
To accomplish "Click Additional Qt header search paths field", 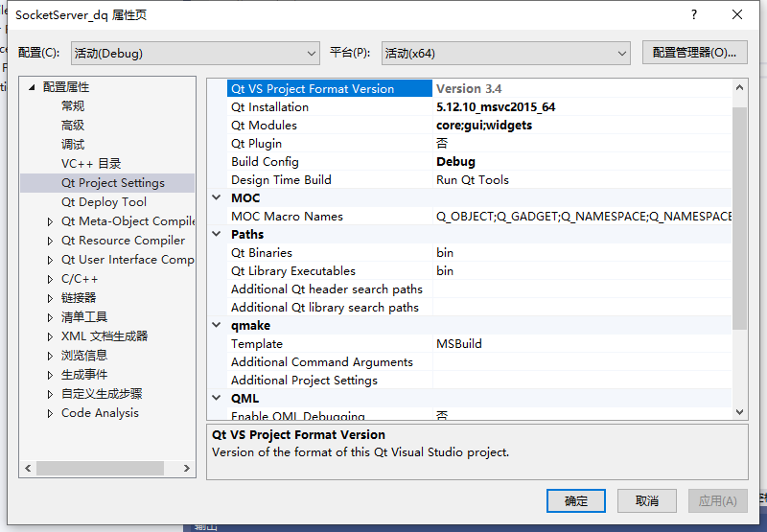I will [x=583, y=289].
